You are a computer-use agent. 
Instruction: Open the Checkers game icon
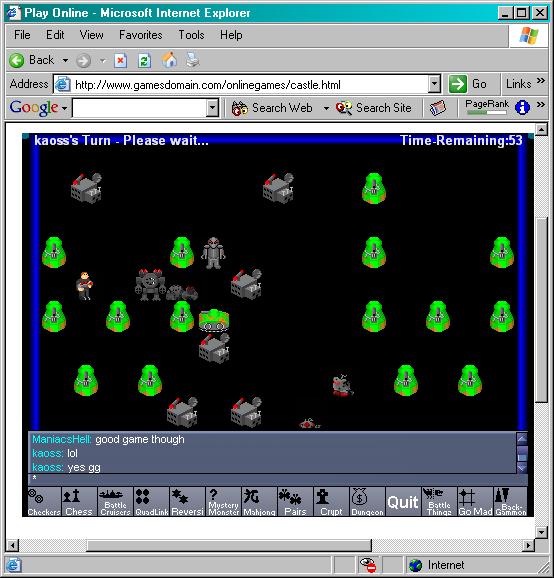pos(44,501)
